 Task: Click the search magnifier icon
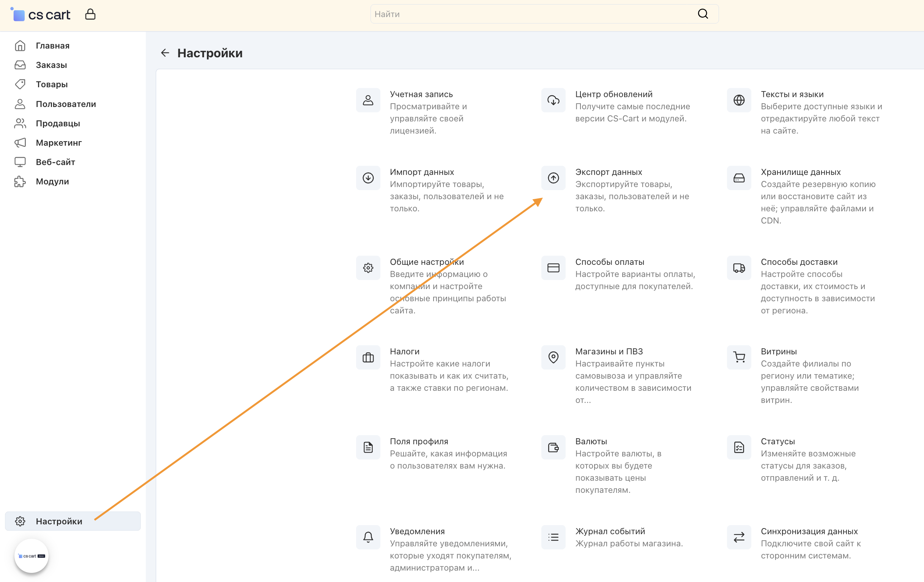703,14
